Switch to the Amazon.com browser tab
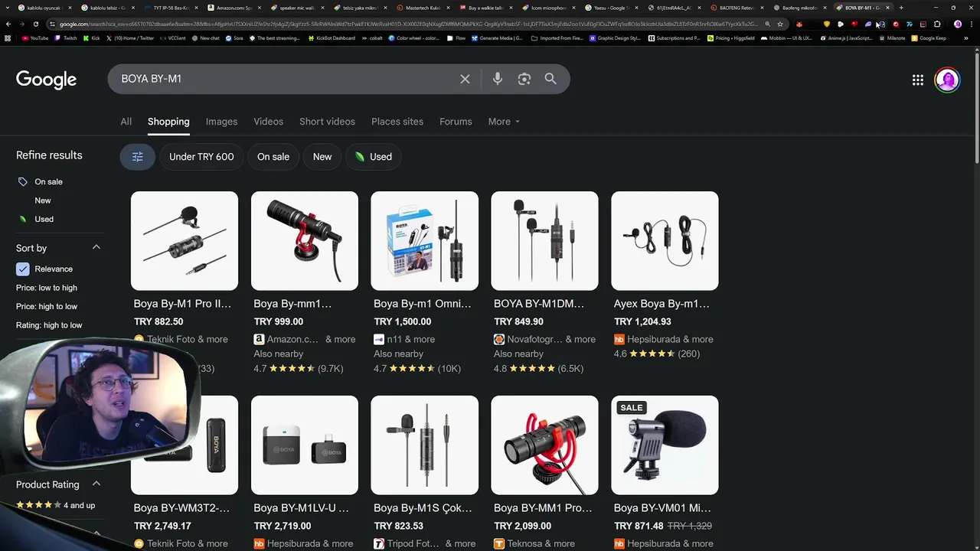The height and width of the screenshot is (551, 980). coord(234,8)
